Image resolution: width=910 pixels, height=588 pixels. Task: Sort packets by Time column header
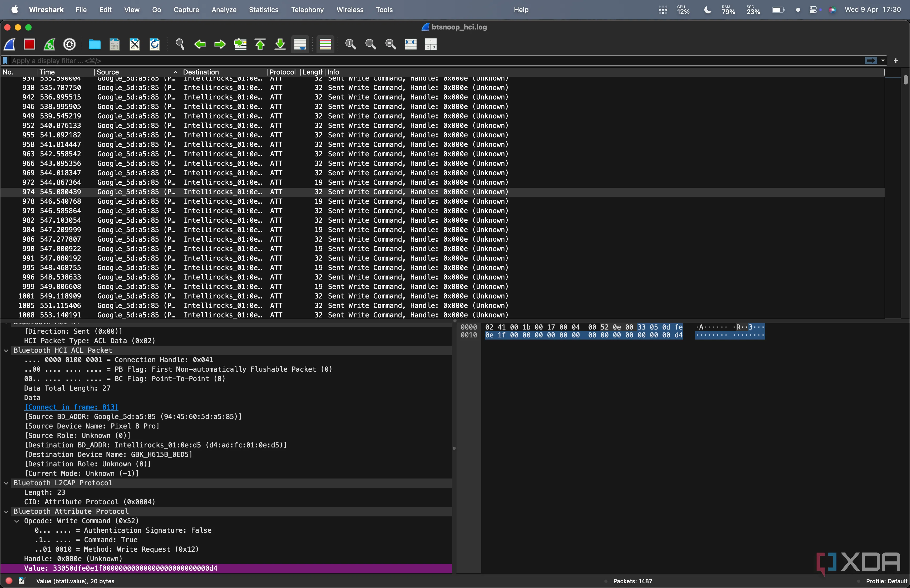pyautogui.click(x=66, y=72)
